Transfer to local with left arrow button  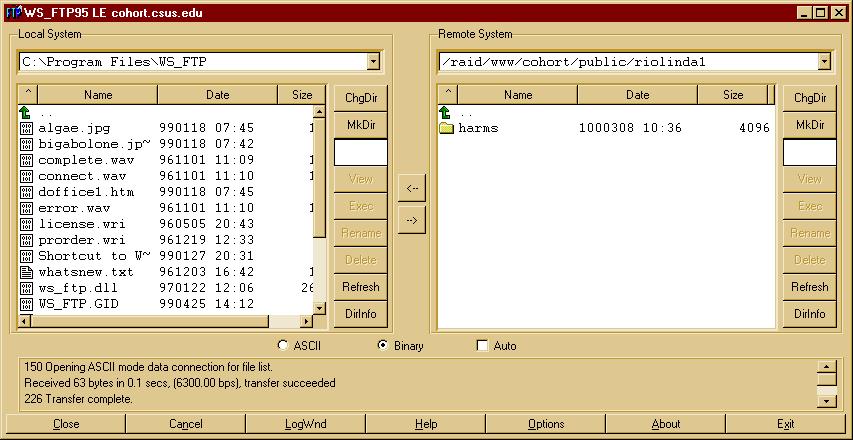point(412,188)
